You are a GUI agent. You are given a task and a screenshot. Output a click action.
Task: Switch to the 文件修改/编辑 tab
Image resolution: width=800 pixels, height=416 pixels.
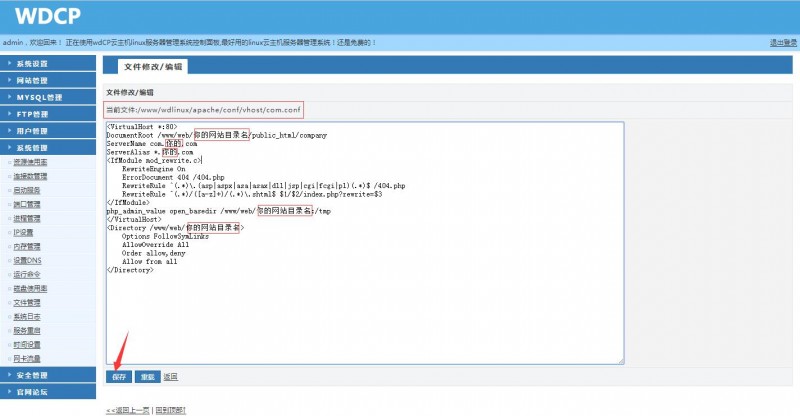pos(153,66)
